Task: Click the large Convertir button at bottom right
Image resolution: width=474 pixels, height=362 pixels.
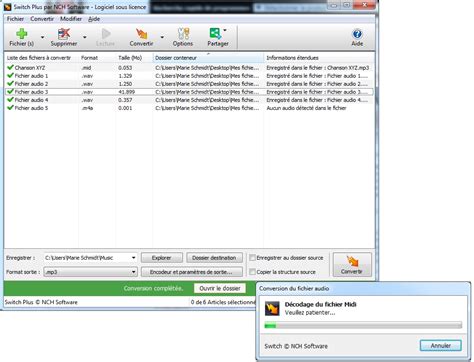Action: tap(352, 264)
